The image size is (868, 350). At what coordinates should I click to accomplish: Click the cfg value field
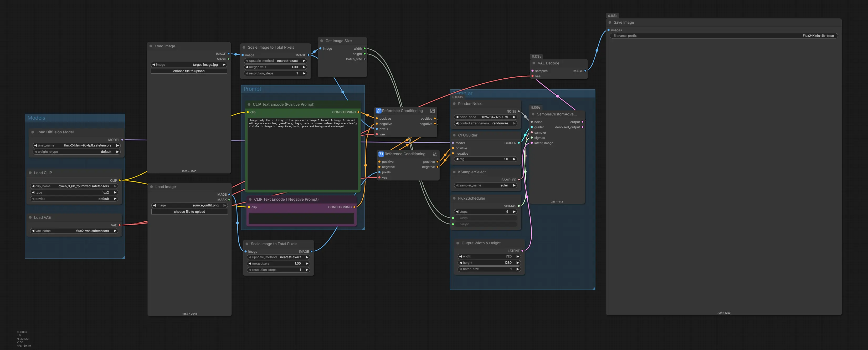[x=486, y=159]
